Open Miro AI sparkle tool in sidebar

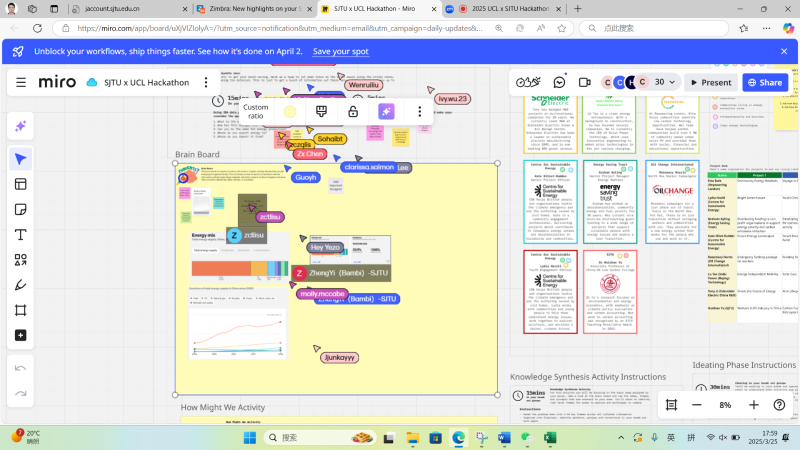(x=20, y=126)
